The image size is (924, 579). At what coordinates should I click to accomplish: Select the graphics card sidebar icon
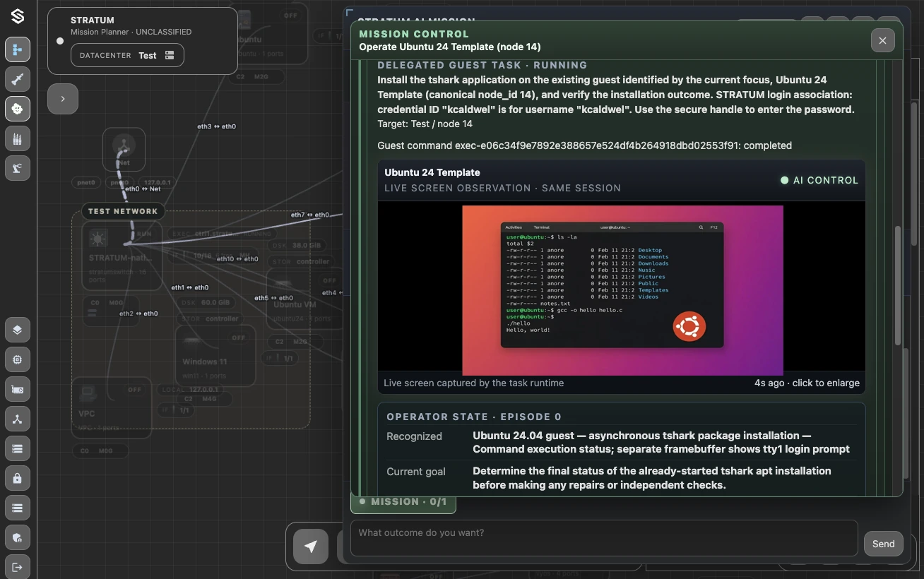pos(18,389)
